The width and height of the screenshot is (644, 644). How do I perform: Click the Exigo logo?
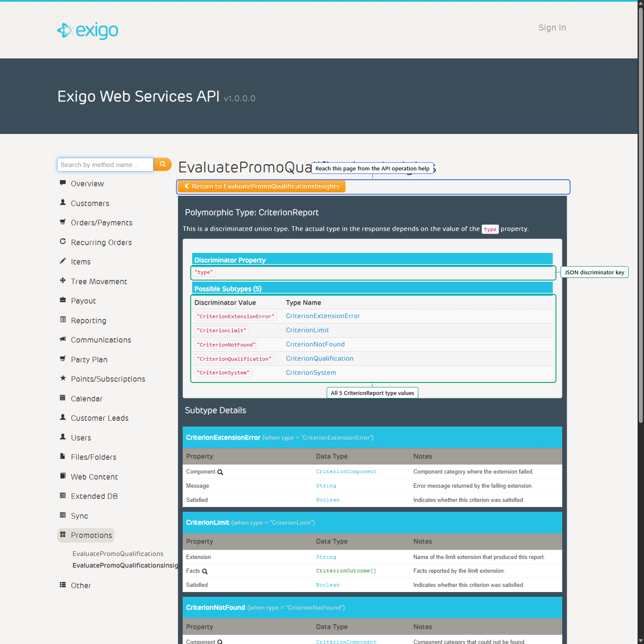(88, 30)
